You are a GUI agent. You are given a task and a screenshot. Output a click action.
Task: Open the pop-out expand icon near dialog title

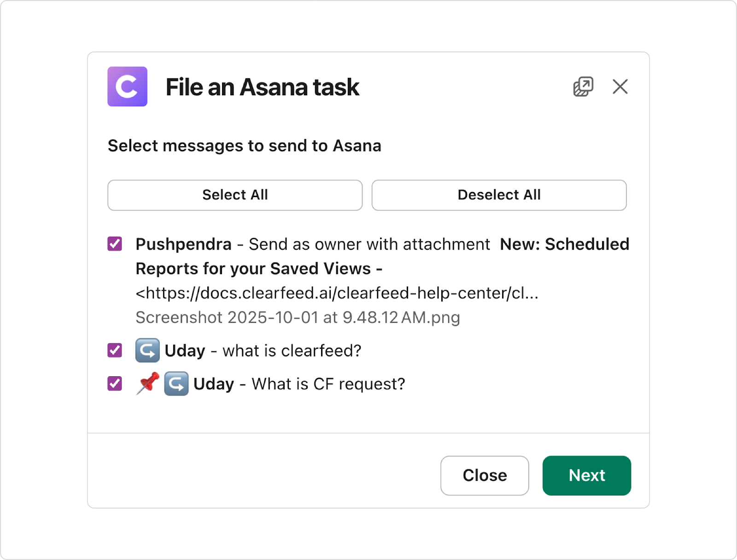coord(582,87)
